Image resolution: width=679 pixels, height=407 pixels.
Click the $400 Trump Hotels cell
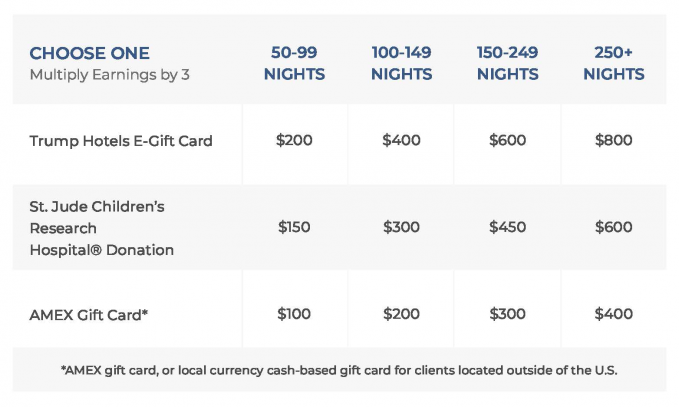click(400, 141)
